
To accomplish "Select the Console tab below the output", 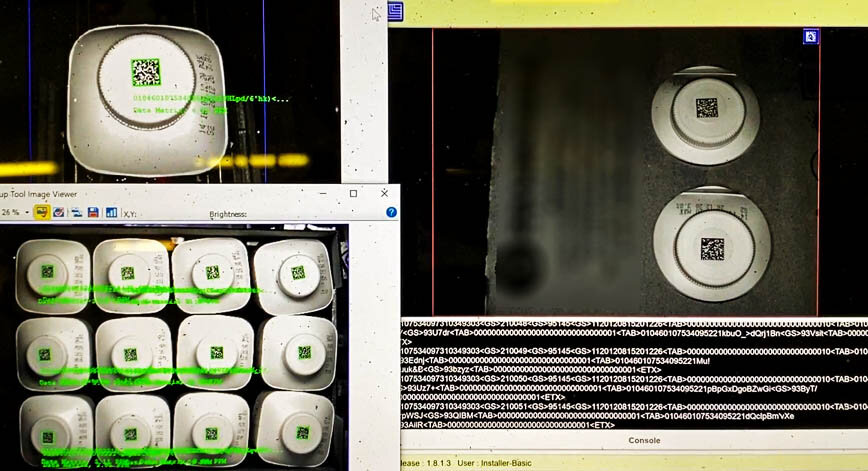I will click(644, 441).
